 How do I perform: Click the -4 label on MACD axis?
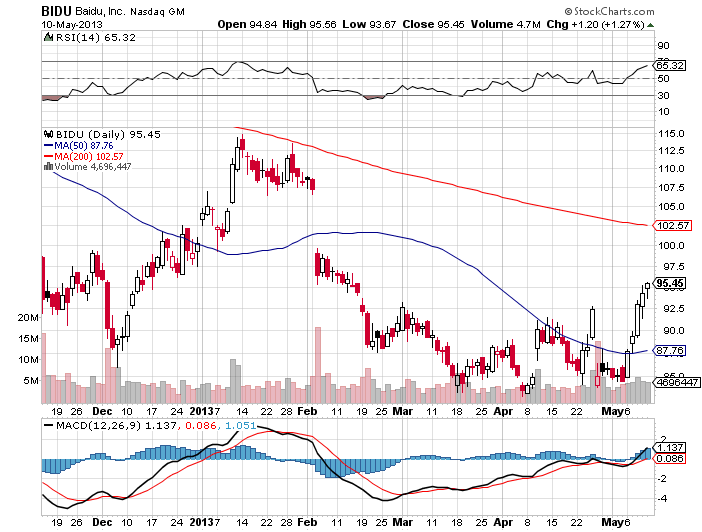coord(662,498)
